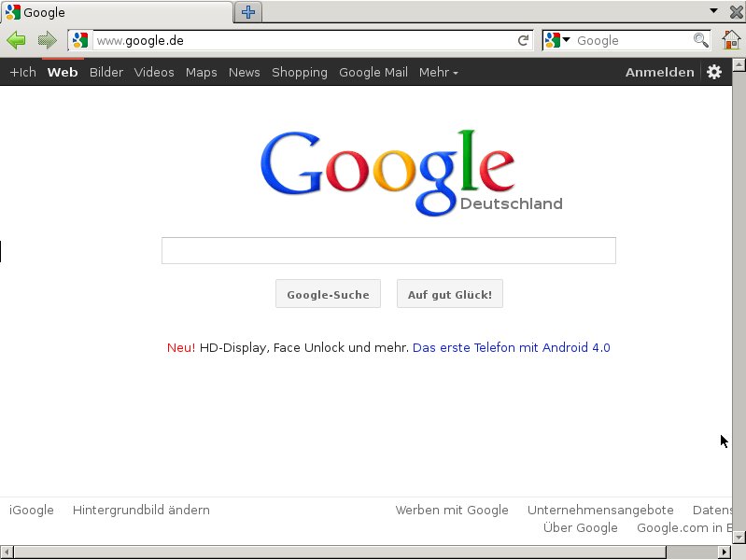The width and height of the screenshot is (746, 560).
Task: Expand the tab list dropdown arrow
Action: (x=713, y=10)
